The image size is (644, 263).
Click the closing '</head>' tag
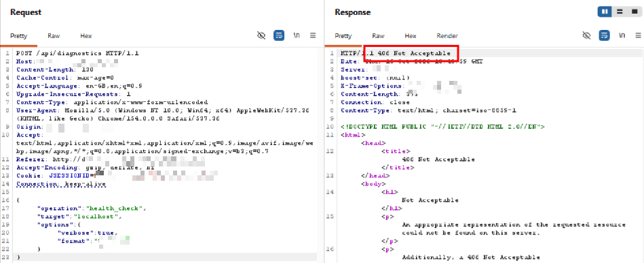375,176
